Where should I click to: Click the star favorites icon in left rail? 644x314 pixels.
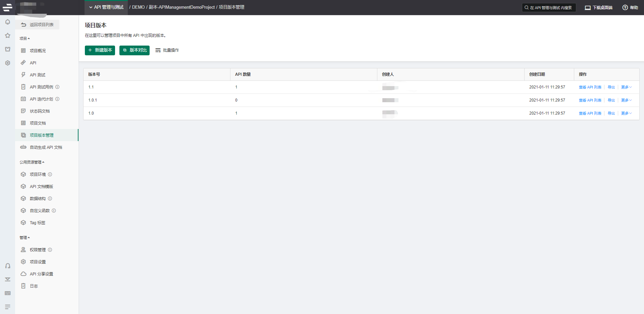[x=8, y=36]
